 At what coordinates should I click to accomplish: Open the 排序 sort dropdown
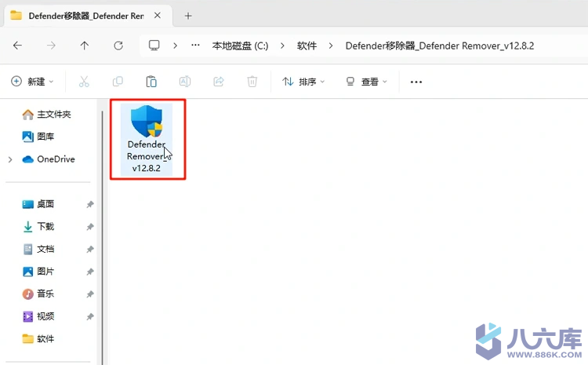click(x=303, y=82)
